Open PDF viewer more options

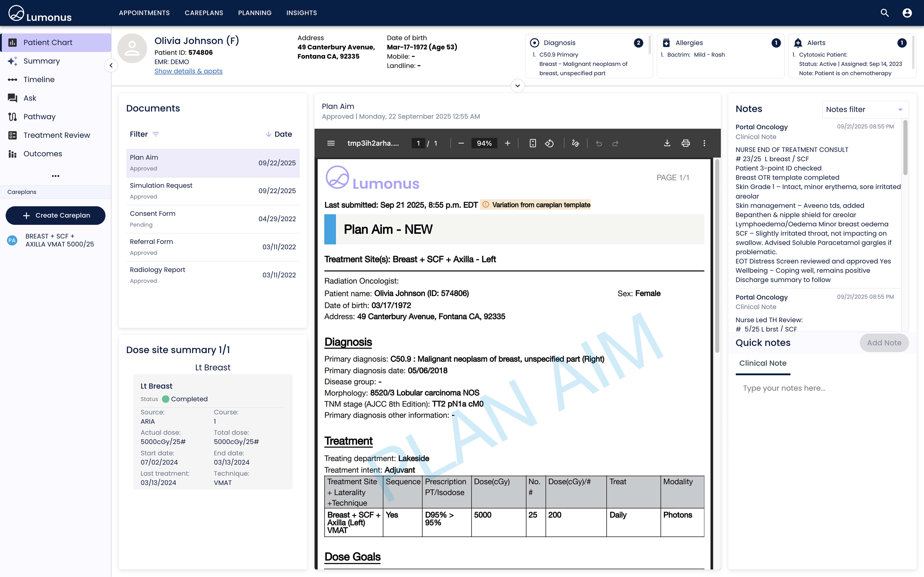(x=704, y=143)
